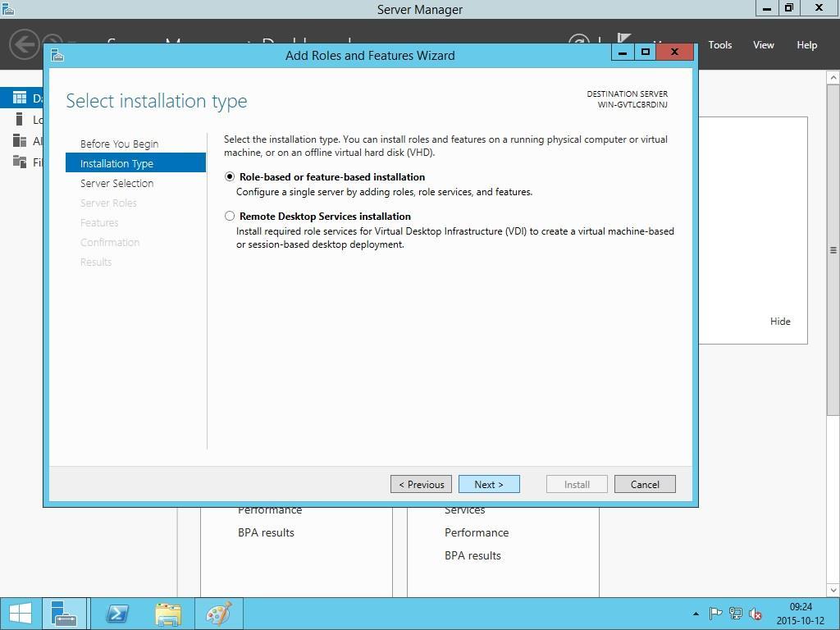
Task: Go back with the Previous button
Action: click(x=421, y=484)
